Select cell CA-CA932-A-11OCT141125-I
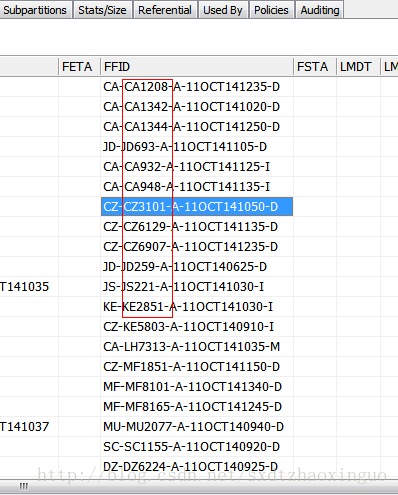The image size is (398, 495). coord(197,167)
